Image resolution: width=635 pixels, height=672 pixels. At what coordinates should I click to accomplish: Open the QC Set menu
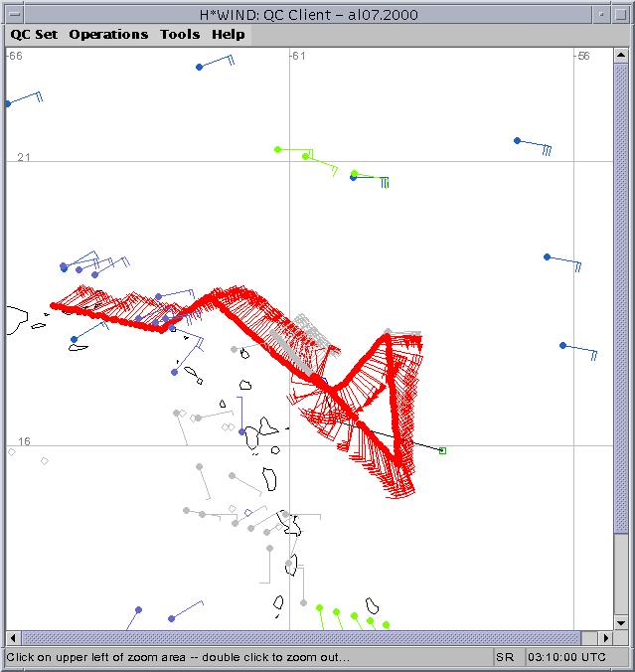[34, 34]
